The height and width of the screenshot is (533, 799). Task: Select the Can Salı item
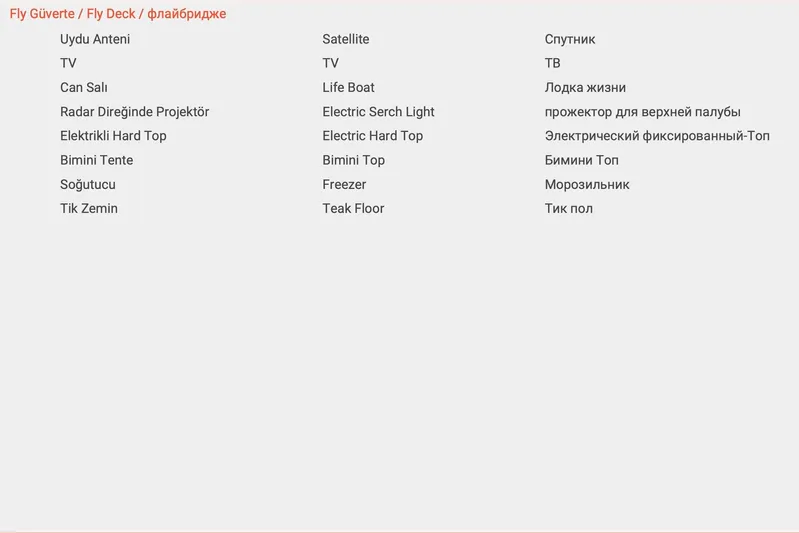[84, 88]
